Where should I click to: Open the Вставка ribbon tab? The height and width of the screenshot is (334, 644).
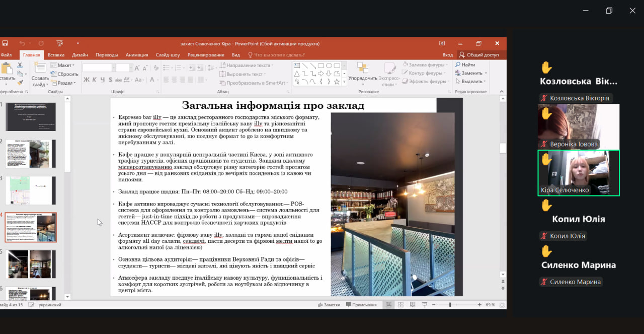point(56,55)
